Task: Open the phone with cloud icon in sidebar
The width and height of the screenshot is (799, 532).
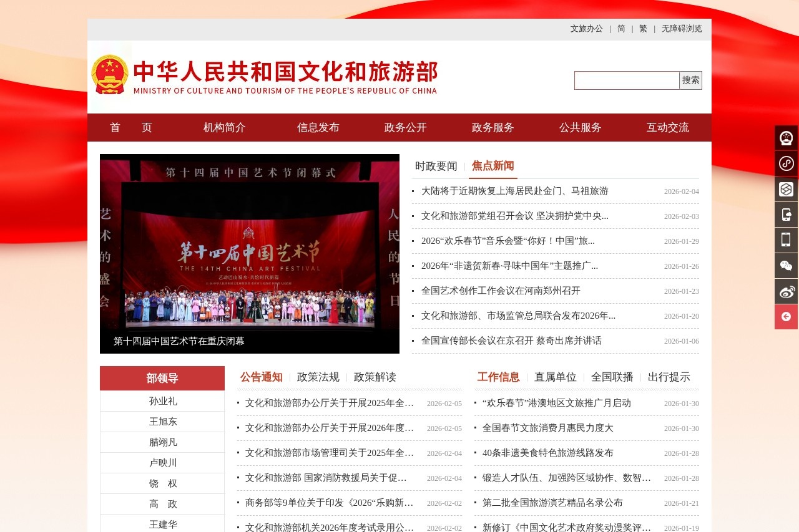Action: (x=786, y=215)
